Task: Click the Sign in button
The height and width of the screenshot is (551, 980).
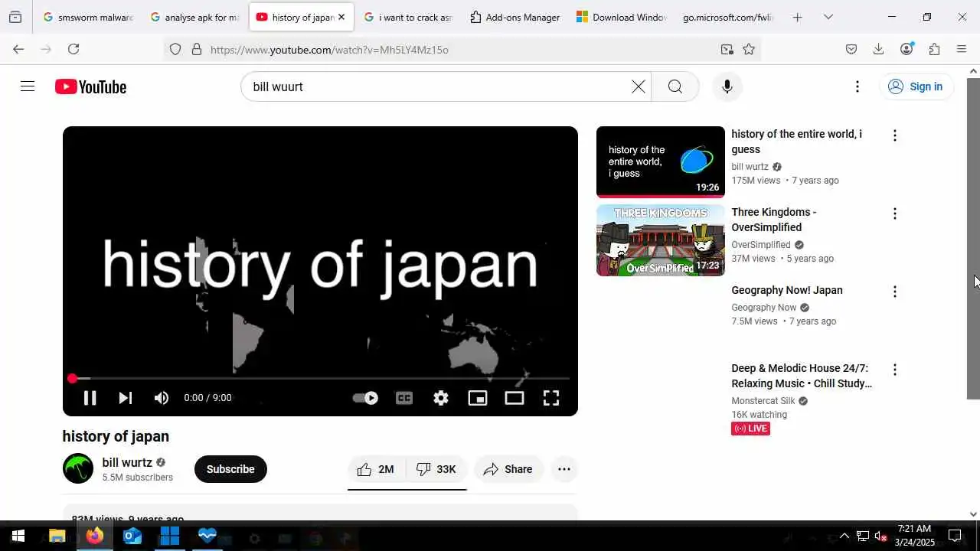Action: [916, 86]
